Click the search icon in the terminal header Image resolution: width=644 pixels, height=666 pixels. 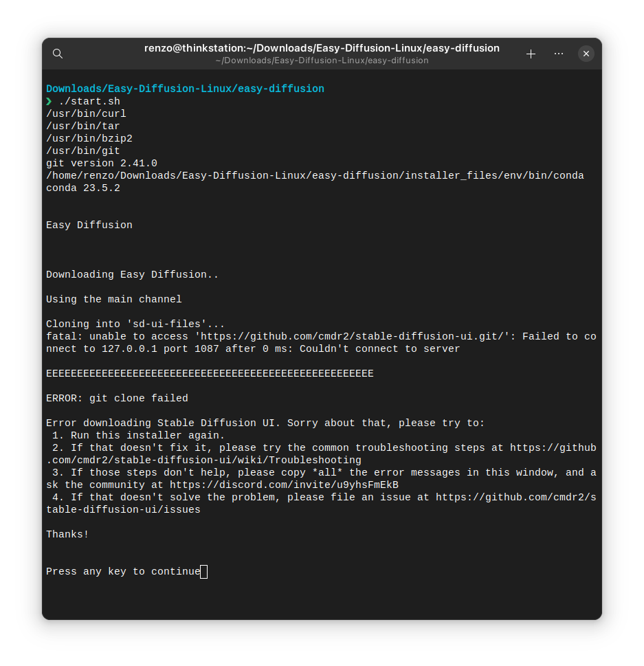click(57, 53)
